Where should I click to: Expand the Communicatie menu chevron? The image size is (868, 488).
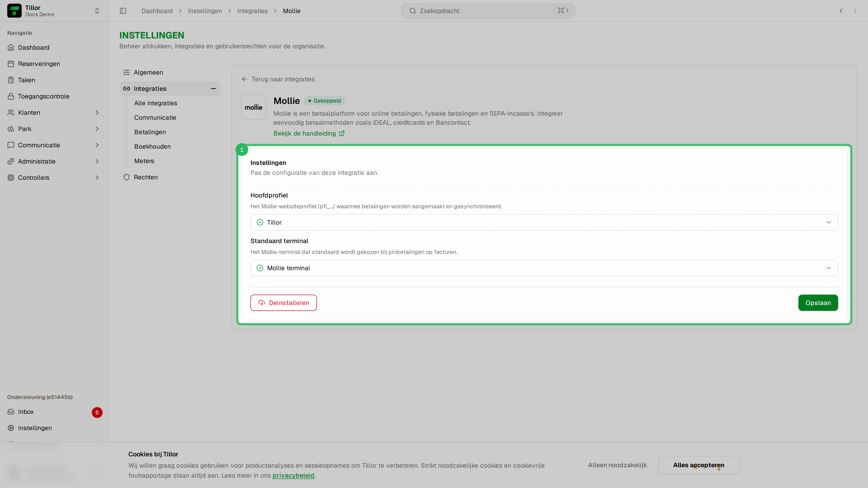[x=97, y=145]
